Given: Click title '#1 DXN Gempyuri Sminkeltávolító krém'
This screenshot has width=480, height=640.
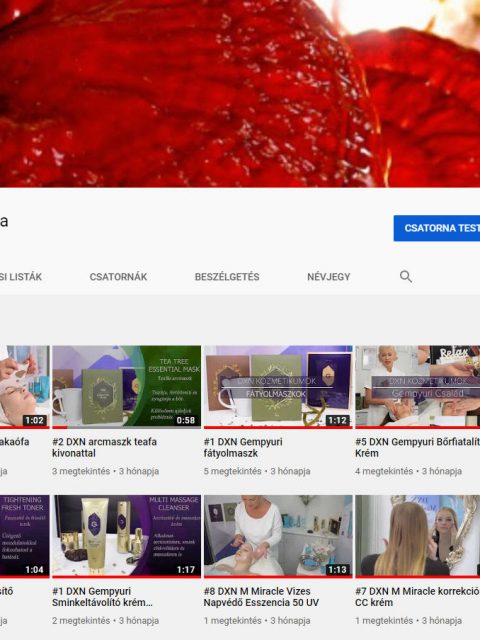Looking at the screenshot, I should pyautogui.click(x=102, y=597).
